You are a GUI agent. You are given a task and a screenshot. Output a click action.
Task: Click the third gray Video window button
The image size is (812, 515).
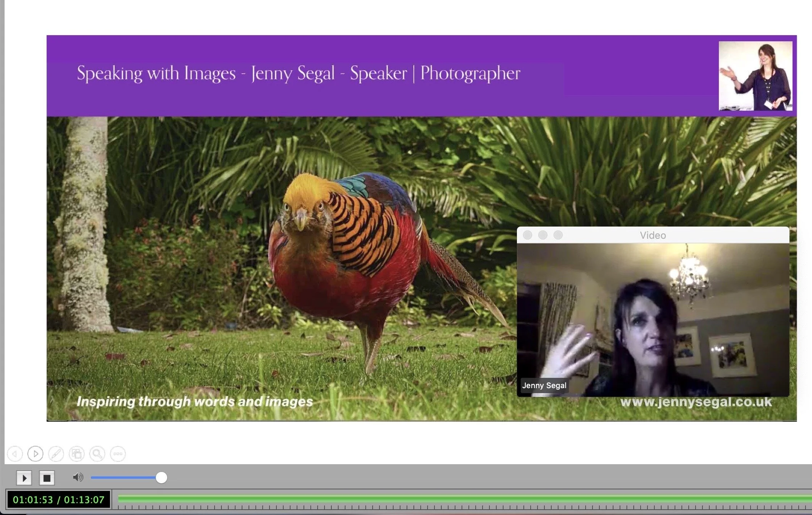point(558,235)
